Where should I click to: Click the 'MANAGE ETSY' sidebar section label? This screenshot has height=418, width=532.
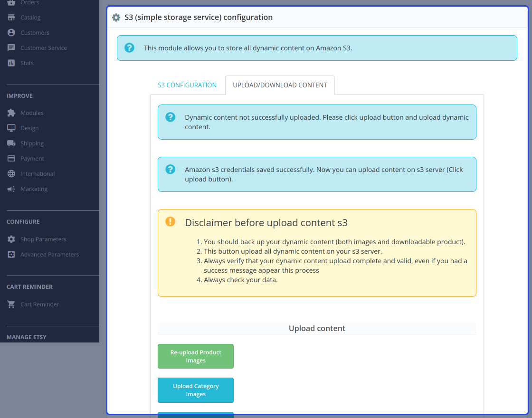coord(27,337)
